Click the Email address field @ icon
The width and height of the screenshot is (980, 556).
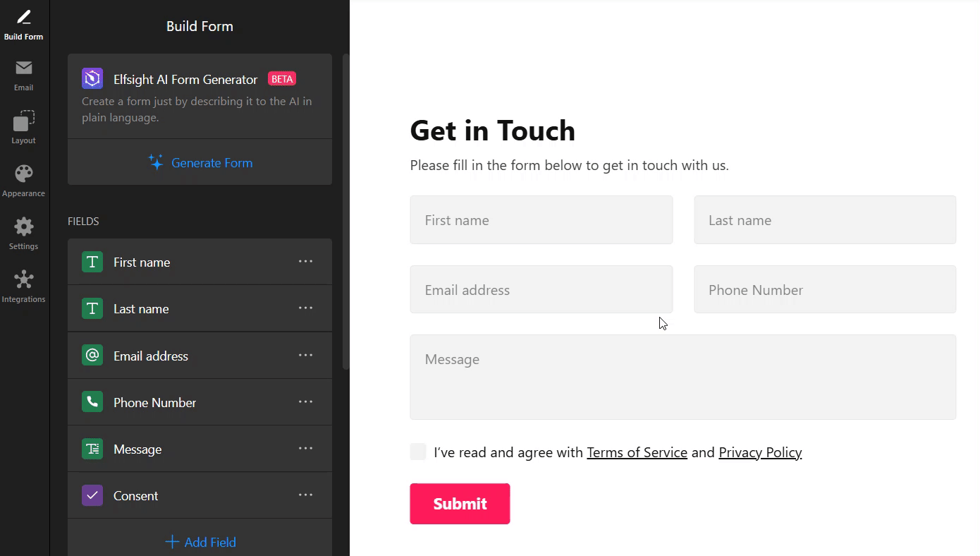coord(92,356)
